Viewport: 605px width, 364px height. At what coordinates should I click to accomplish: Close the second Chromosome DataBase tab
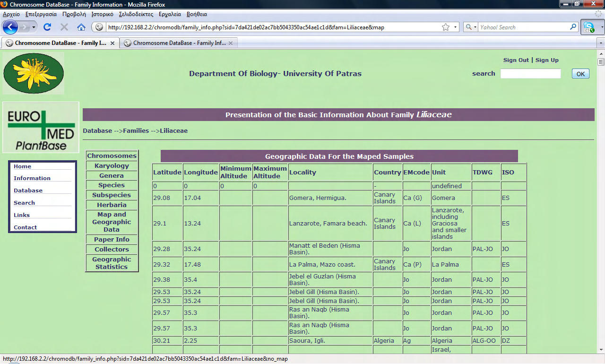tap(231, 43)
